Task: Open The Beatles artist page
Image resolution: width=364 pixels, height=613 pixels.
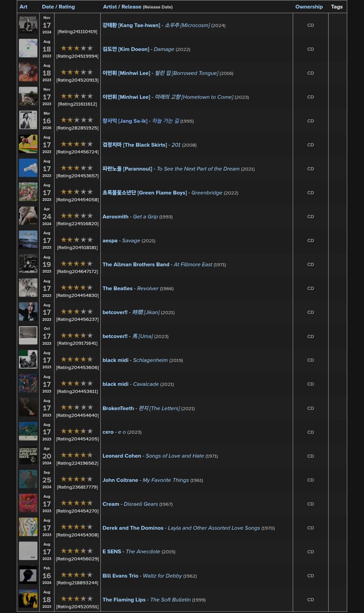Action: (117, 289)
